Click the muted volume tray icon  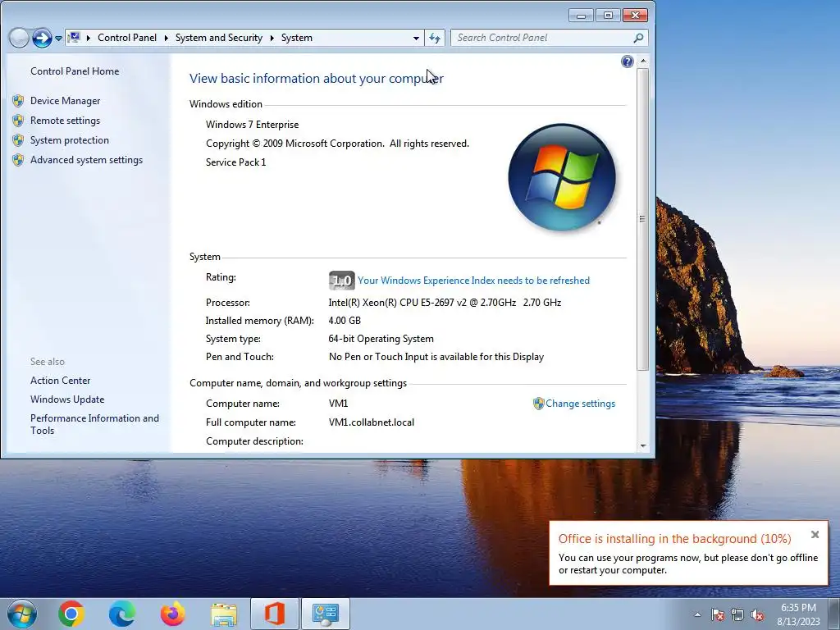click(x=757, y=614)
